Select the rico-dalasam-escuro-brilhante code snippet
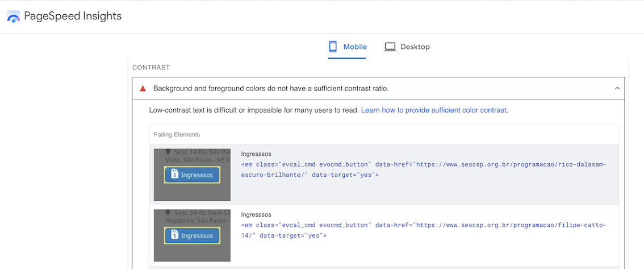 click(424, 169)
